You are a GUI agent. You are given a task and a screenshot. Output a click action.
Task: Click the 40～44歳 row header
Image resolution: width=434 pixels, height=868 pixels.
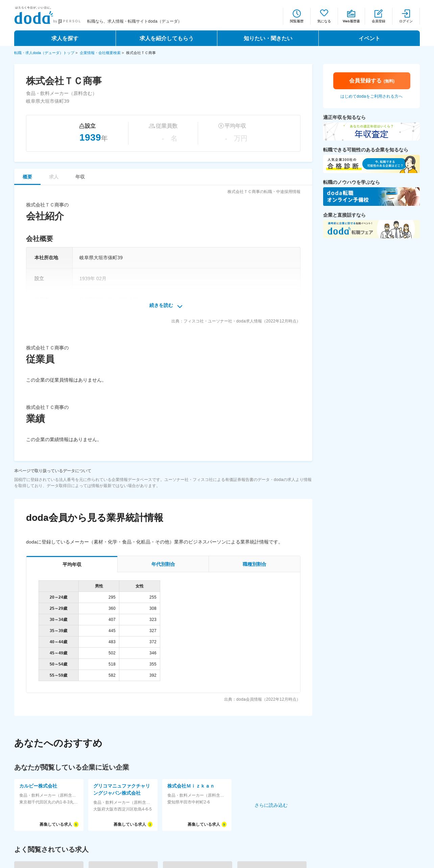click(x=58, y=642)
